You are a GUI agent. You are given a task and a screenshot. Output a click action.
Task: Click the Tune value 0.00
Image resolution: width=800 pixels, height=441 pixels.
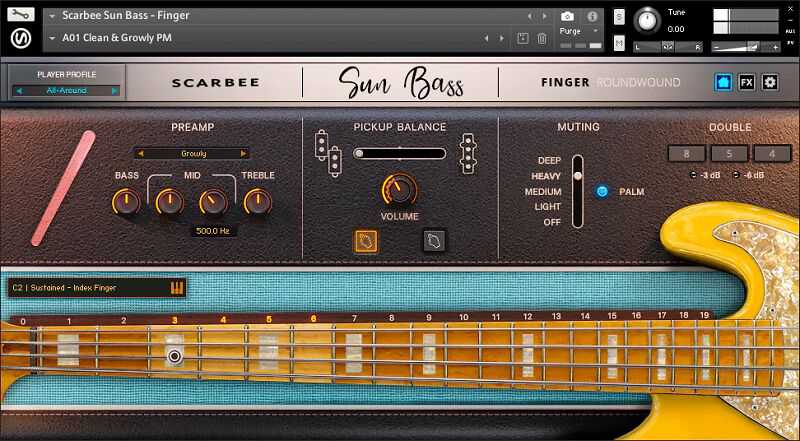click(676, 30)
